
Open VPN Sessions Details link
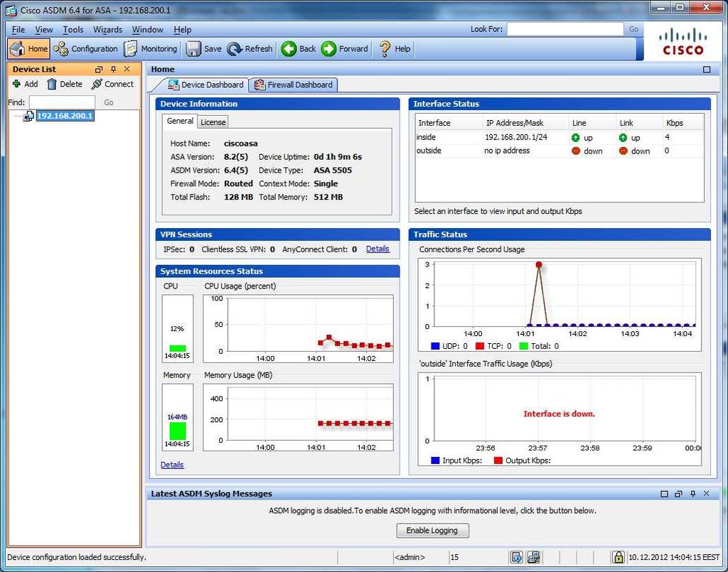click(x=378, y=249)
